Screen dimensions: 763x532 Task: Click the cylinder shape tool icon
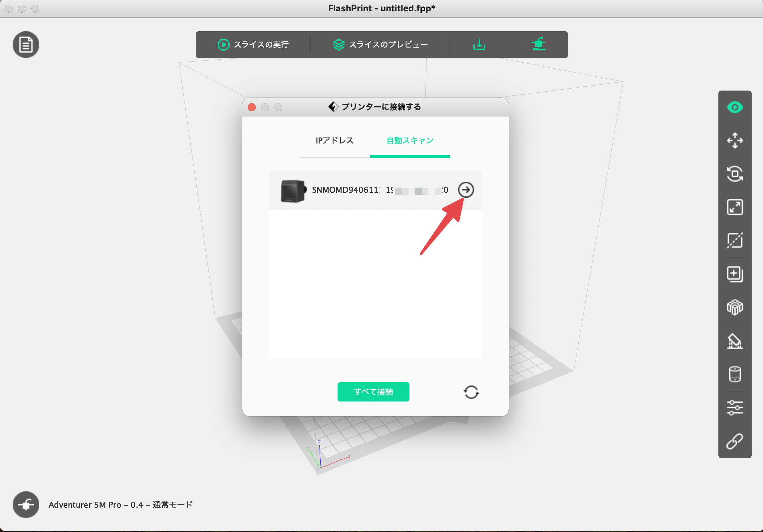pos(735,374)
